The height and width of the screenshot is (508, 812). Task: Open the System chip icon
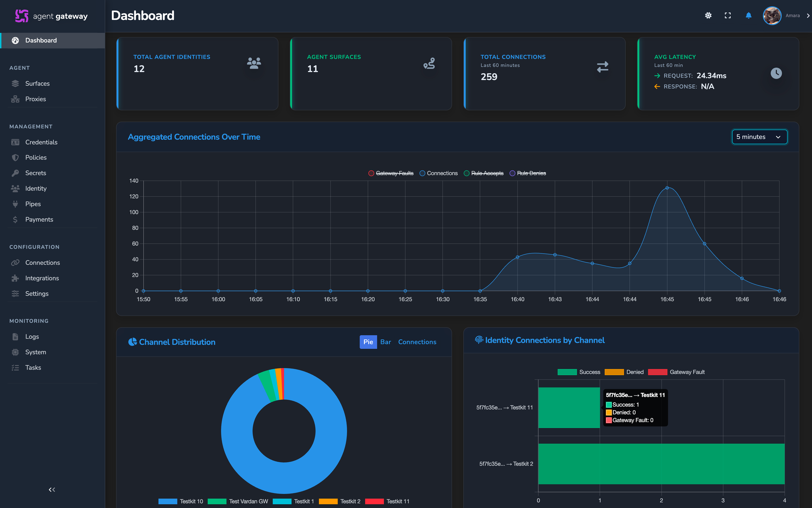(x=15, y=352)
